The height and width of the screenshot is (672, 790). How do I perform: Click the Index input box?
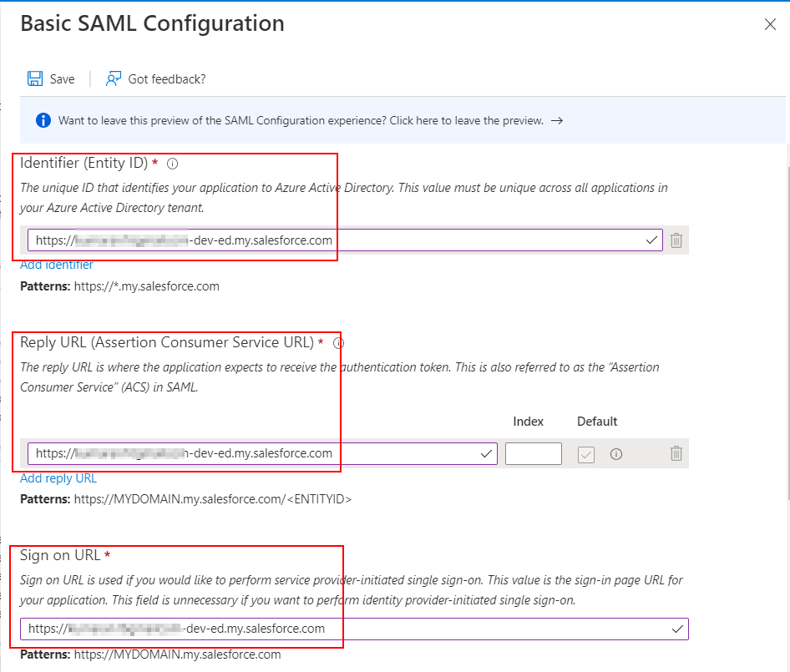coord(534,453)
